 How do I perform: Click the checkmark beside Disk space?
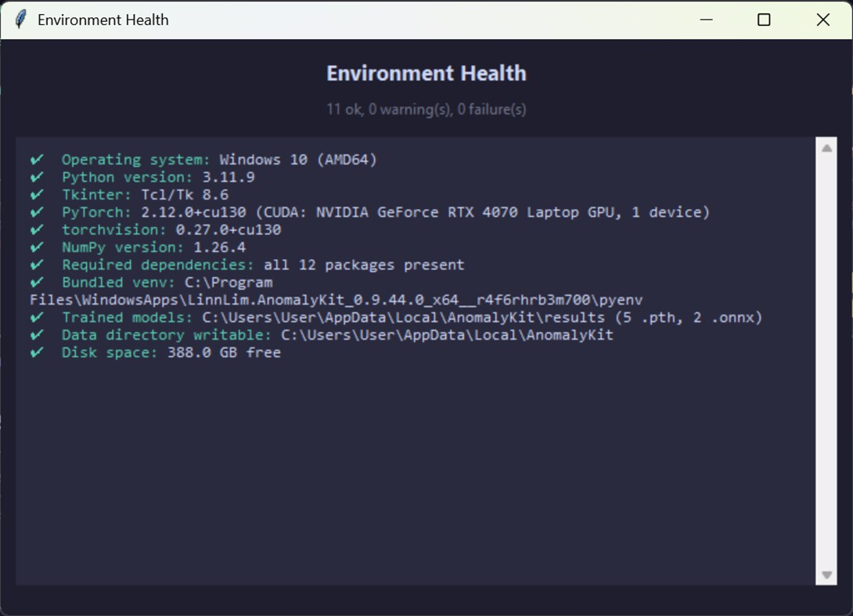coord(37,352)
